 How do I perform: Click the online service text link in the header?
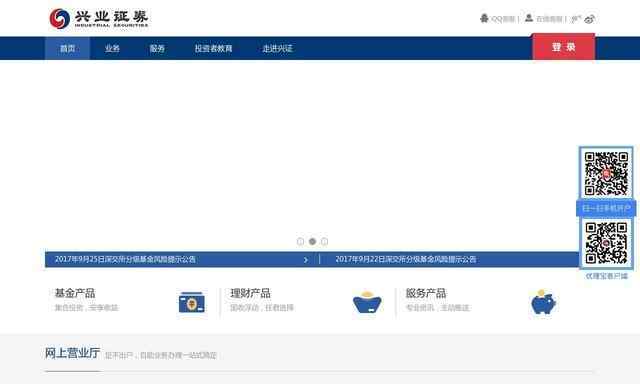point(549,19)
